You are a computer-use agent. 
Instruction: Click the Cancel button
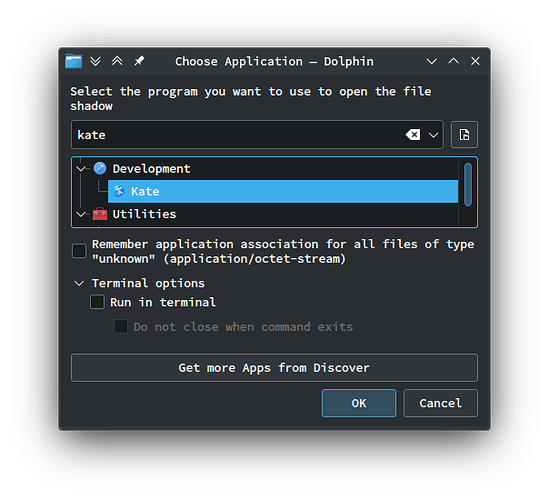440,403
